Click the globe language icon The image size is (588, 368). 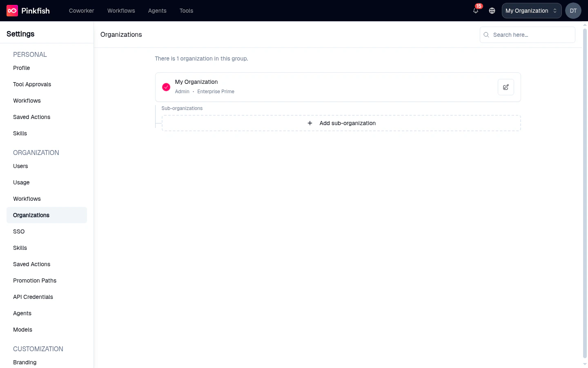coord(492,11)
